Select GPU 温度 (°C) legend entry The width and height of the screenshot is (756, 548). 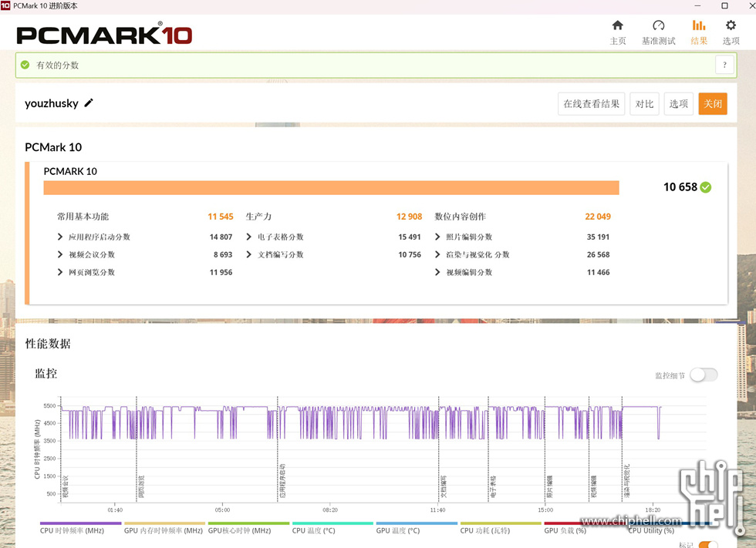[417, 528]
